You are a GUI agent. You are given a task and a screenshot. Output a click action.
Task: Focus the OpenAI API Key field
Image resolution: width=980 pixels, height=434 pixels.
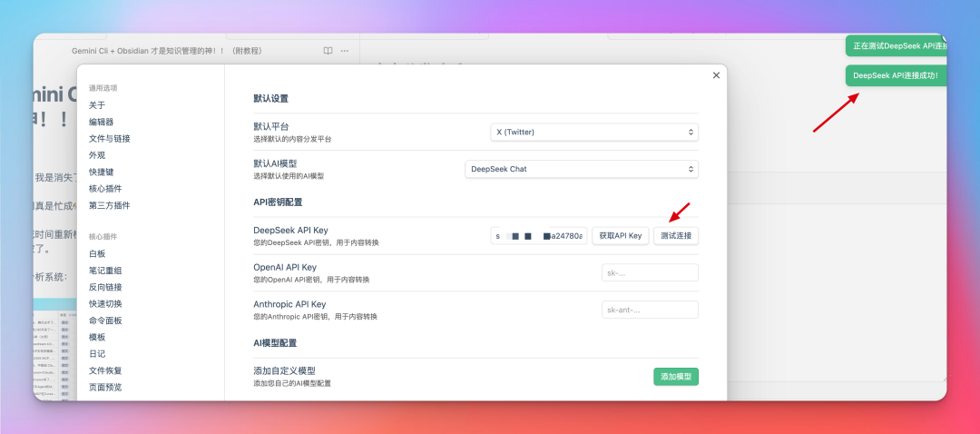point(650,272)
